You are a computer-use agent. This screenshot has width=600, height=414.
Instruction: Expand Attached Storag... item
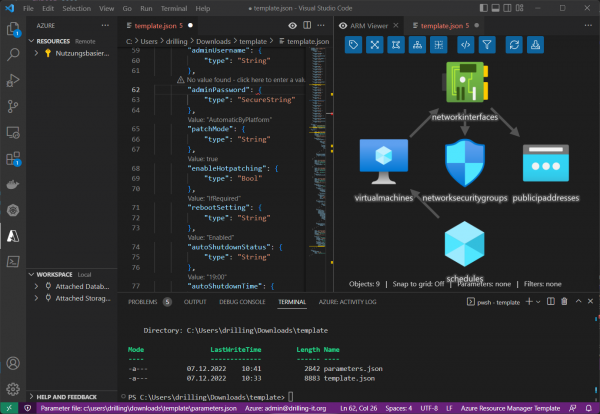[x=36, y=298]
